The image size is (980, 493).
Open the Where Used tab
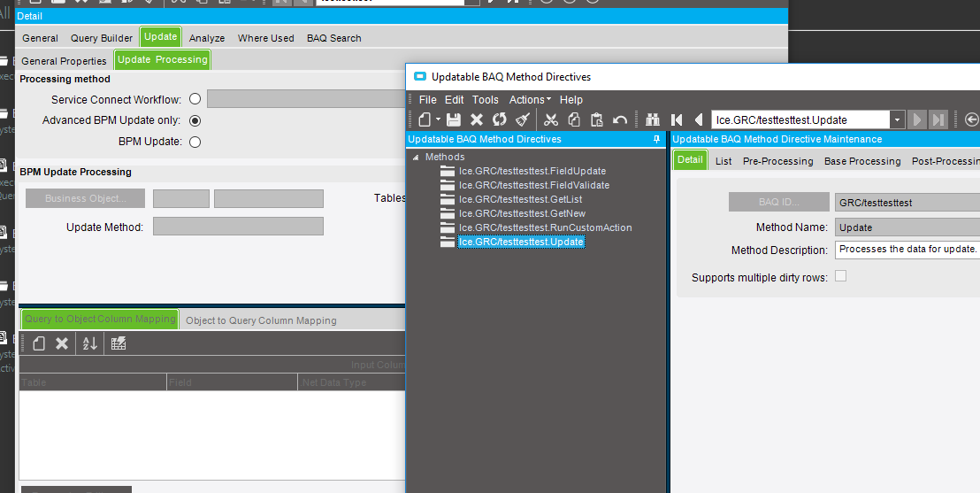coord(265,38)
